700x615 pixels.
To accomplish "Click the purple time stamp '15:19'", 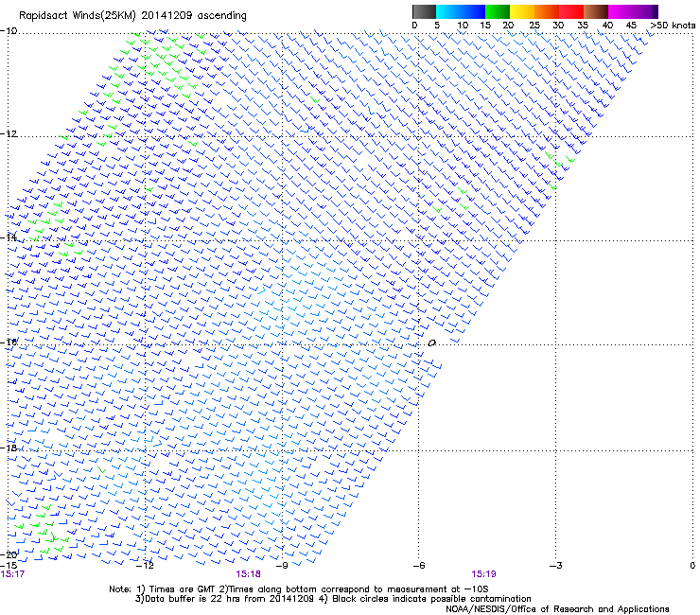I will (x=484, y=574).
